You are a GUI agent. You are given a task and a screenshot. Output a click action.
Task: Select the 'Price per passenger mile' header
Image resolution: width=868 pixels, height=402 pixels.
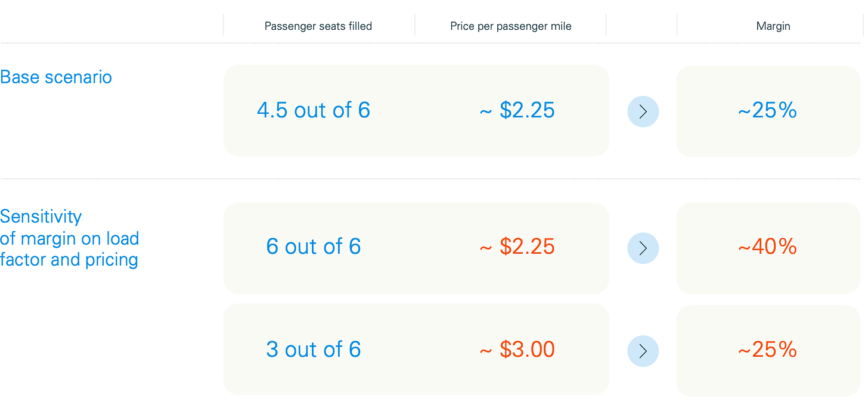click(510, 26)
